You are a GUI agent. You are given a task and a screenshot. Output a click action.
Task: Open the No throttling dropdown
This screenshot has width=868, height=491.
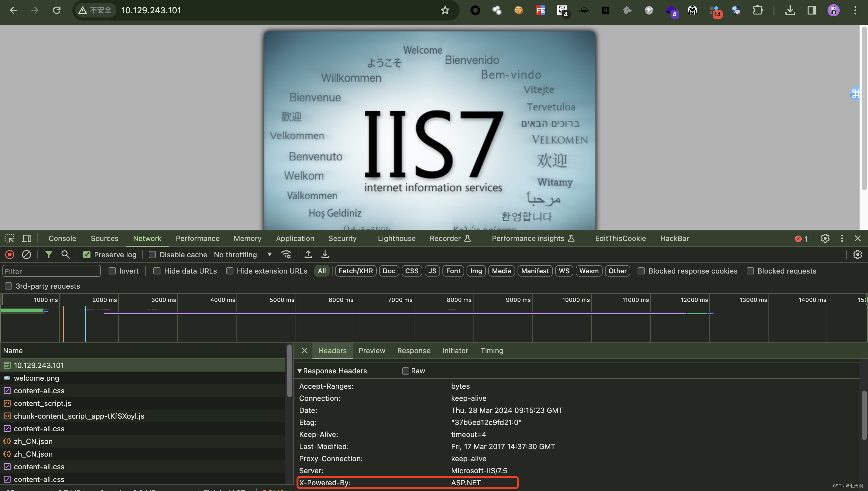pyautogui.click(x=242, y=255)
